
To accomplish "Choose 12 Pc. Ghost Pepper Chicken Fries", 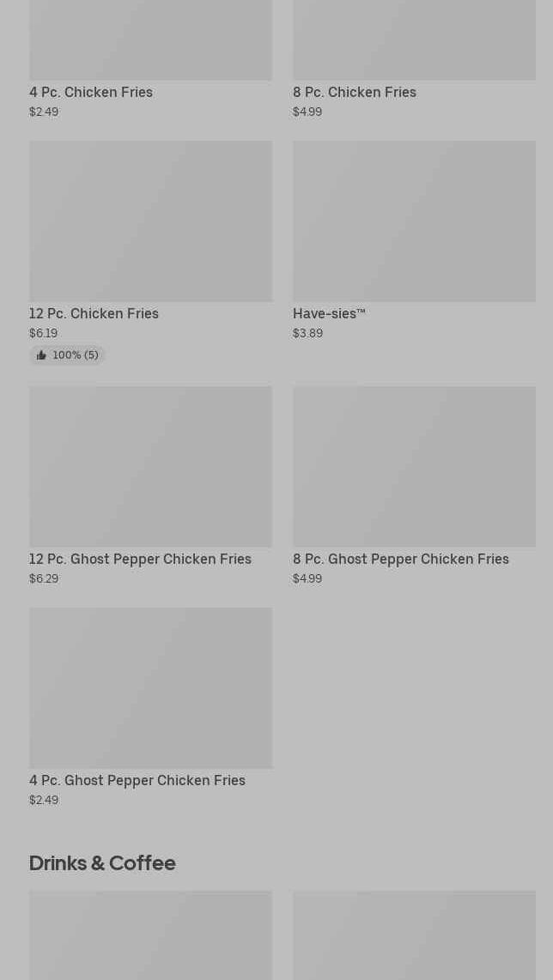I will pyautogui.click(x=140, y=559).
